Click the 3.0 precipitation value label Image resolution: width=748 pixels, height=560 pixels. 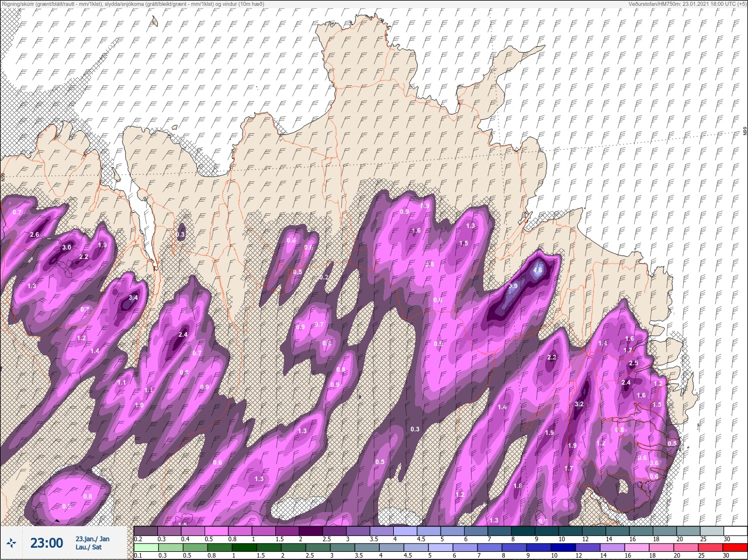(67, 247)
